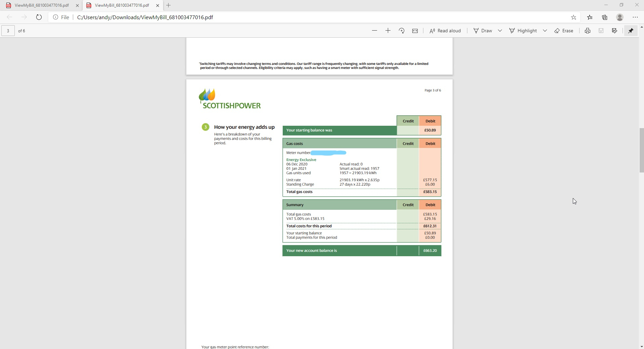Click the scrollbar up arrow
Screen dimensions: 644x349
(x=641, y=27)
